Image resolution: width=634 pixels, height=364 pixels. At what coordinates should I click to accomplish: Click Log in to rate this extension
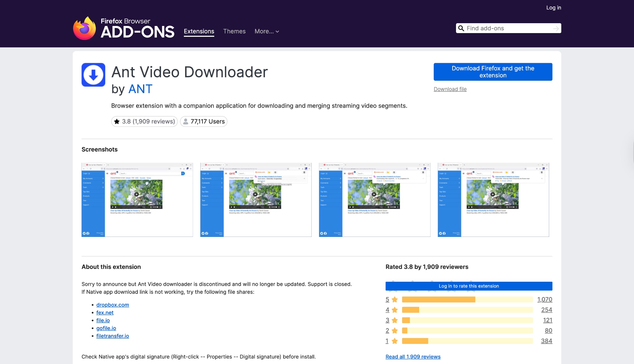[469, 286]
